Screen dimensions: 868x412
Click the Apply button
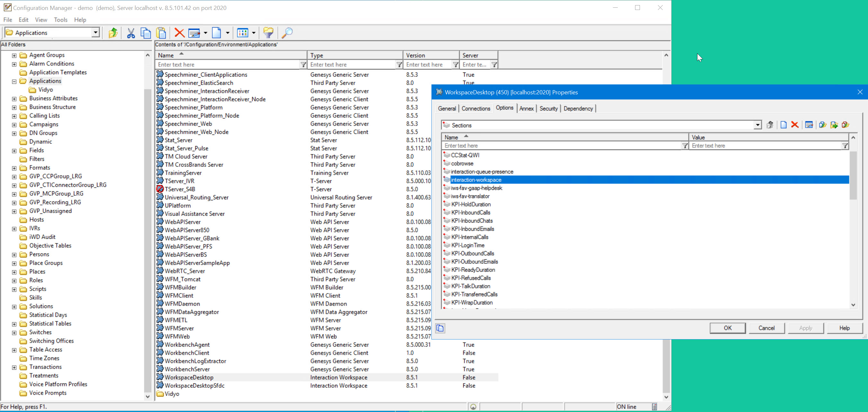(806, 328)
